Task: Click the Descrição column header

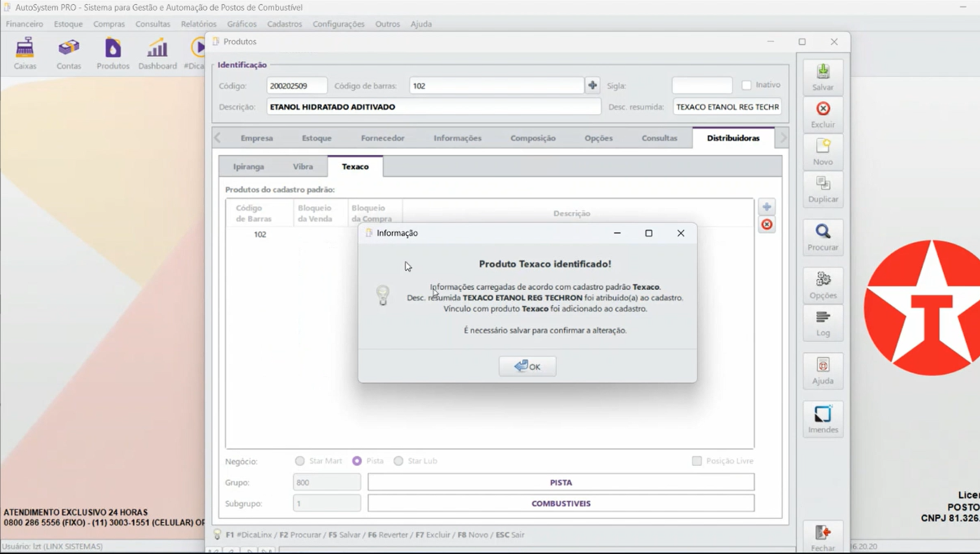Action: 572,213
